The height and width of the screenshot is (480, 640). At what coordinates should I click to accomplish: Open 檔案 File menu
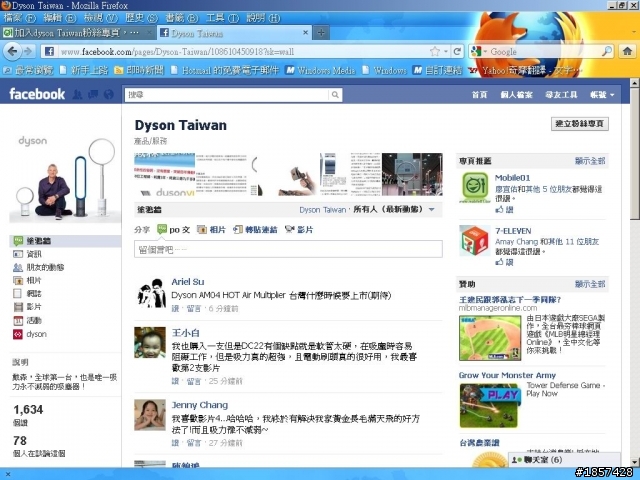(19, 18)
